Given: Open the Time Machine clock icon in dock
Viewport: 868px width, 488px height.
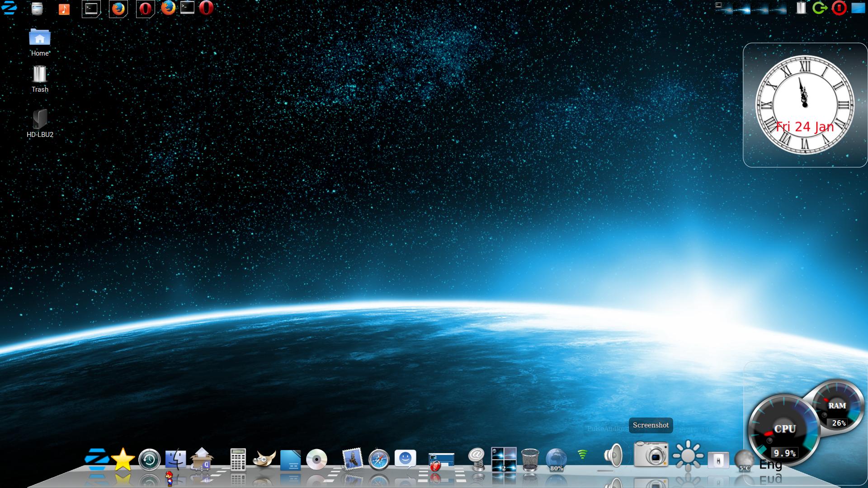Looking at the screenshot, I should coord(149,460).
